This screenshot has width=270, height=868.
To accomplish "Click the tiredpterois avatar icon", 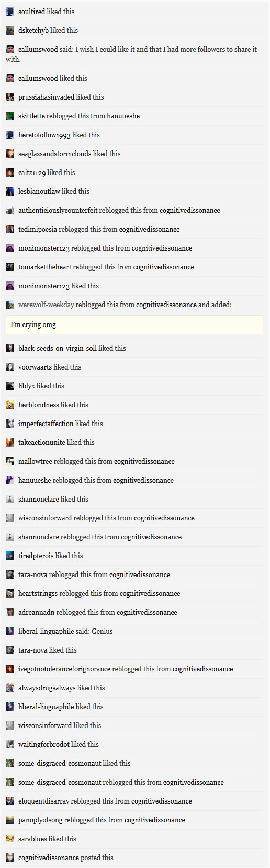I will 10,556.
